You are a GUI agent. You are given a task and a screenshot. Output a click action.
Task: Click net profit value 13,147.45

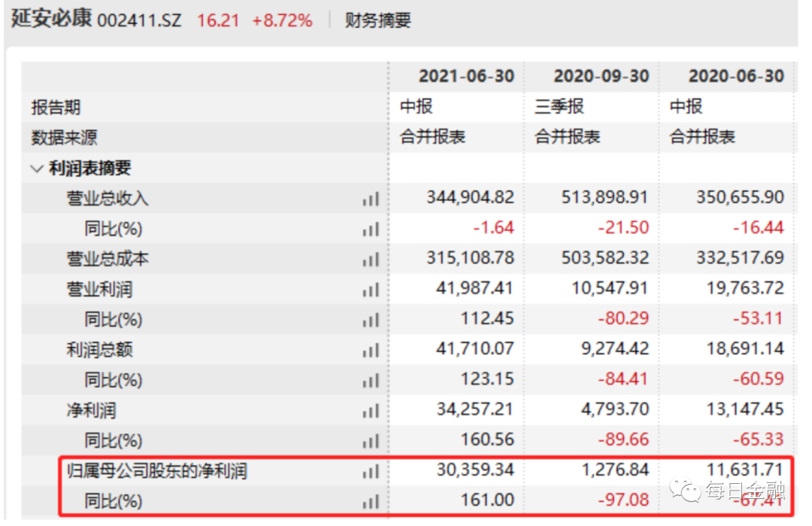(745, 409)
